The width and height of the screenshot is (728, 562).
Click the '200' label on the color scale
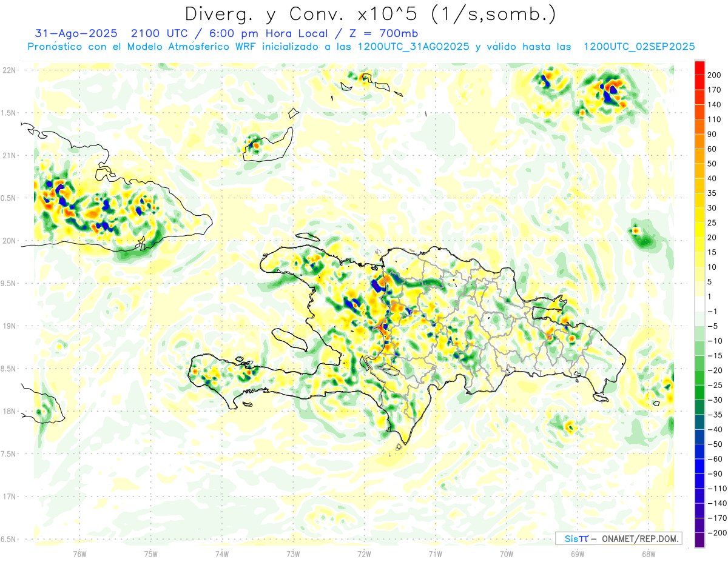click(715, 75)
